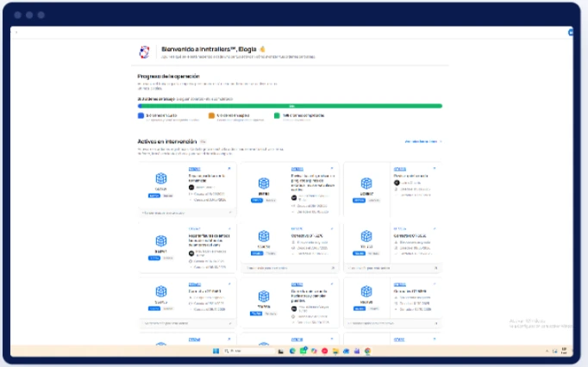Click the taskbar search box

[x=249, y=351]
